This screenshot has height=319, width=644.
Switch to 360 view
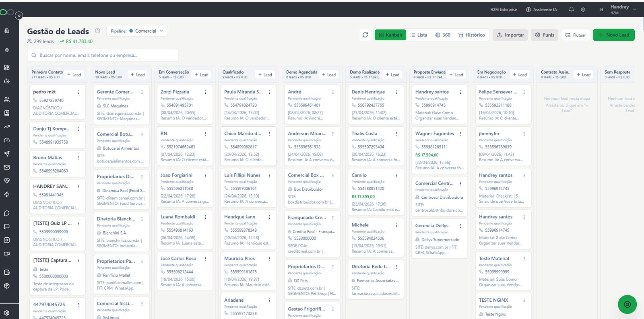443,35
